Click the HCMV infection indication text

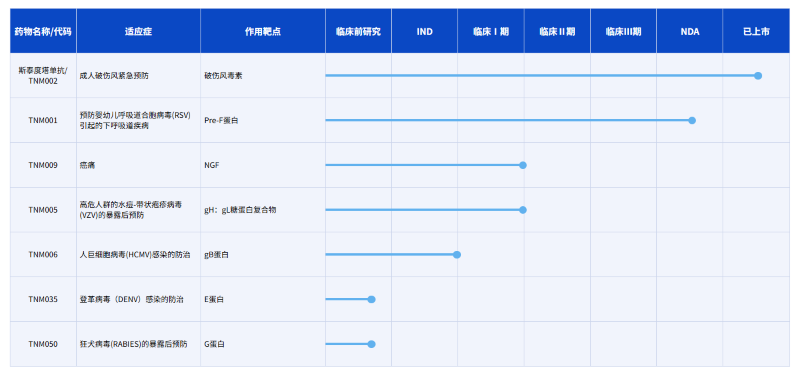[135, 255]
